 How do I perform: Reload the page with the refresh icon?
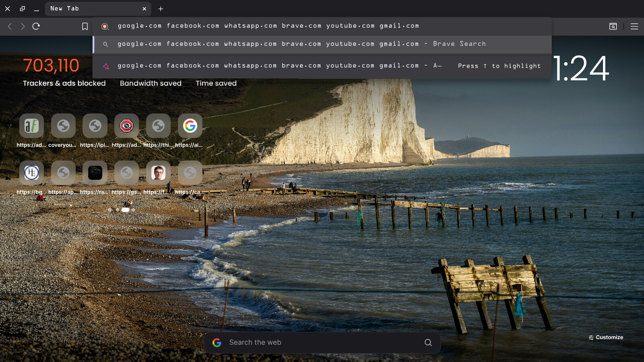[36, 27]
